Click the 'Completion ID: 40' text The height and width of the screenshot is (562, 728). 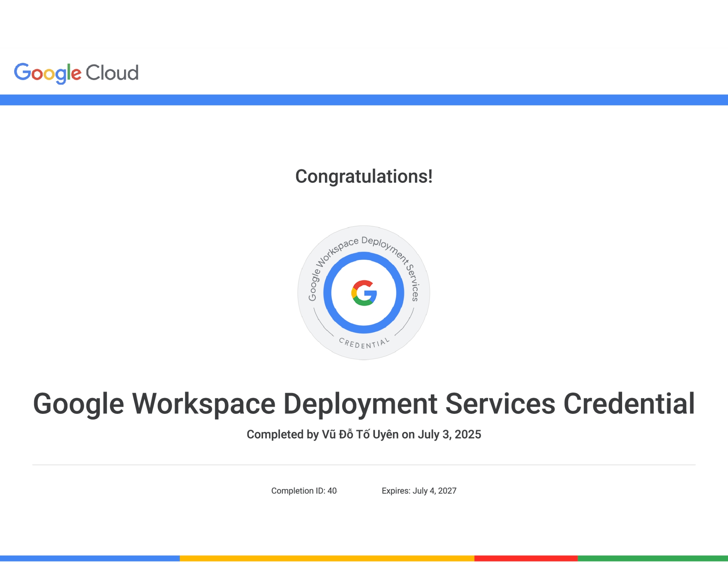click(x=304, y=491)
